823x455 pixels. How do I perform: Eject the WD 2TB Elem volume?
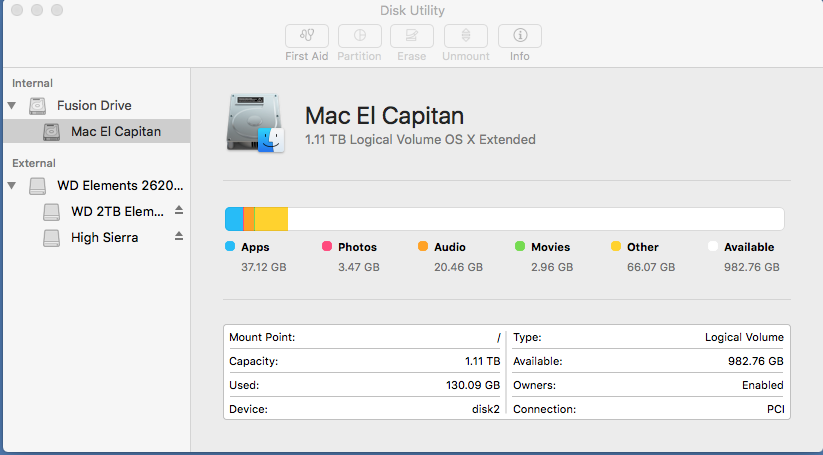[179, 210]
